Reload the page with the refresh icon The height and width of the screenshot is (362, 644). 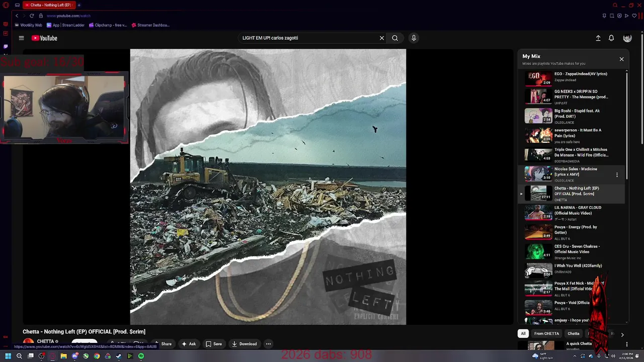click(32, 16)
